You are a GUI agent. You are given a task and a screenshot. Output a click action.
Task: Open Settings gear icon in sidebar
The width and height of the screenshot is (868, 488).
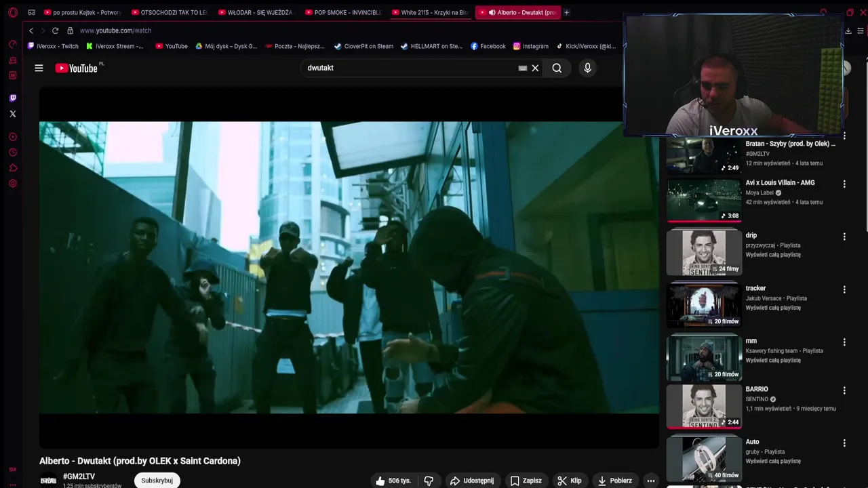(12, 184)
